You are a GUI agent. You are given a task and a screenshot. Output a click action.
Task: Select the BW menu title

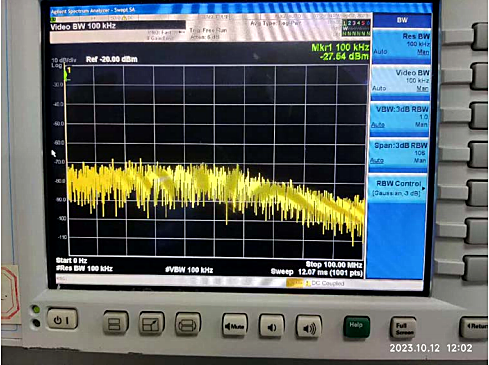click(x=402, y=20)
